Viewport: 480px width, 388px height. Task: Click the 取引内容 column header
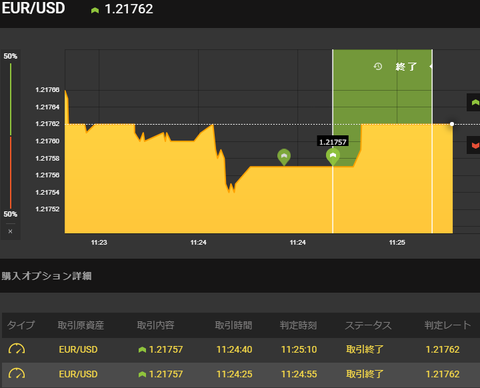coord(156,325)
